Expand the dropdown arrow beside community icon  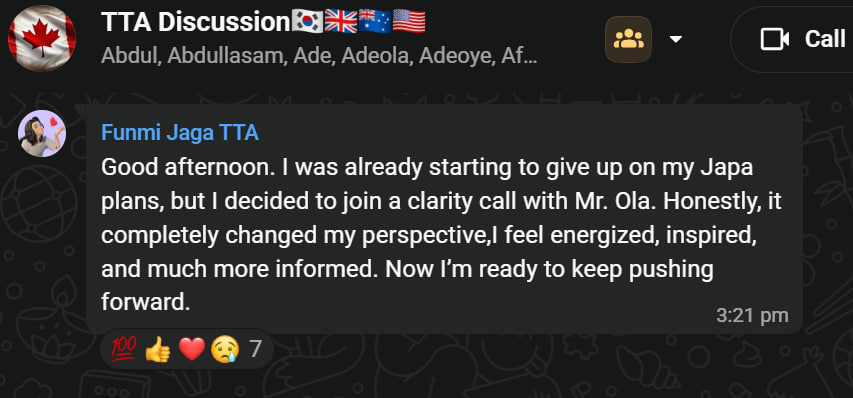pos(676,39)
